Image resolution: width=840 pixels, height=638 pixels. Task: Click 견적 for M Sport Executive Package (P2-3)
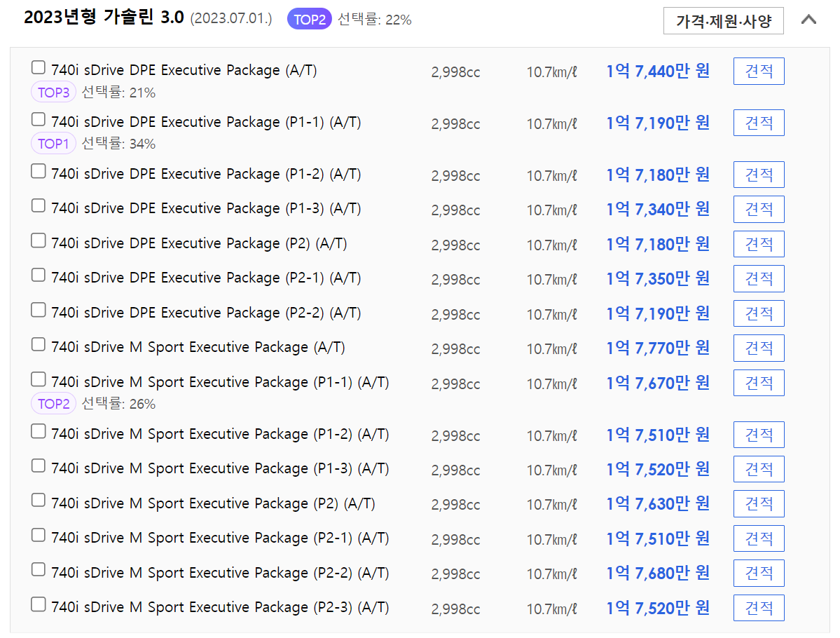point(759,608)
